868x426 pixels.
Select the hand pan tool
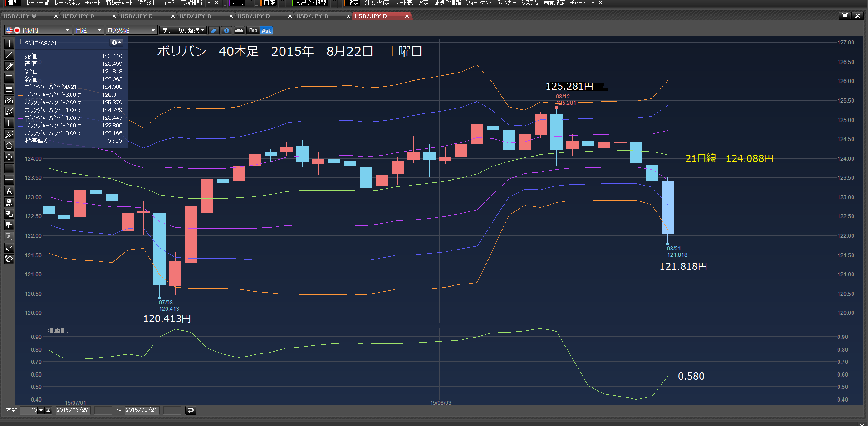click(x=9, y=236)
